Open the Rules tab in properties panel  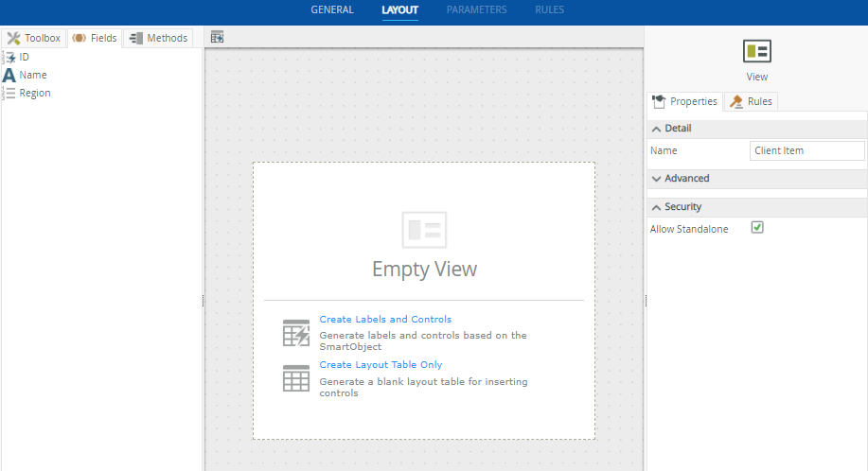pos(751,102)
